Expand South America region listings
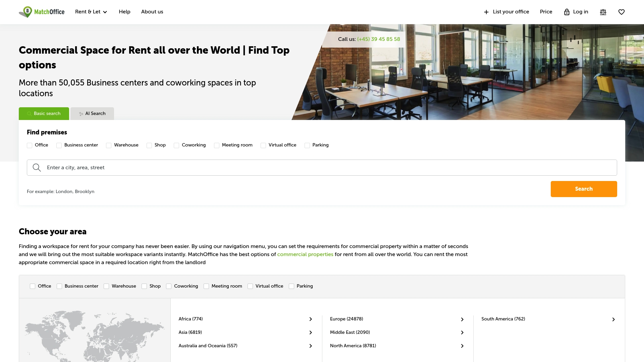644x362 pixels. pos(613,319)
